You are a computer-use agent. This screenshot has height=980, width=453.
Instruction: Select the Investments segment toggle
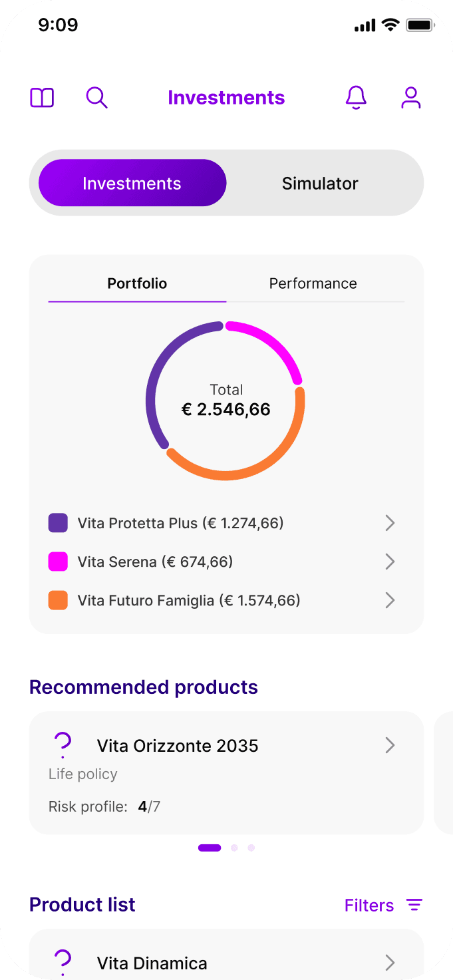tap(132, 183)
